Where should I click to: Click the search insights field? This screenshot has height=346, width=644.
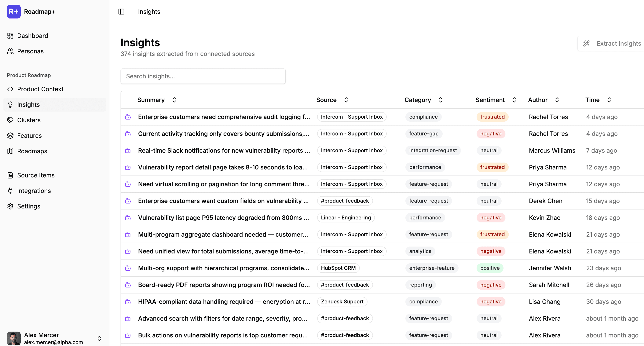pos(203,76)
